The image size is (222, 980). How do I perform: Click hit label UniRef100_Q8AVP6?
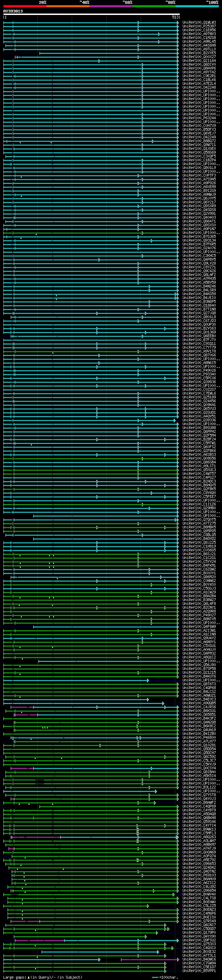[199, 68]
